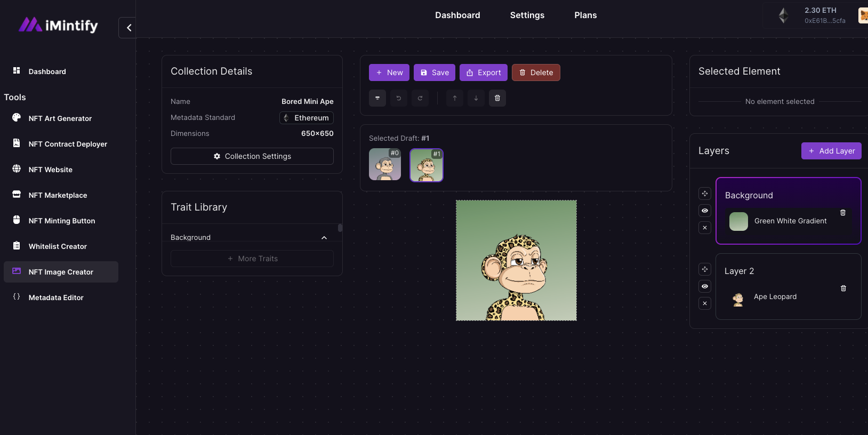
Task: Select draft #1 thumbnail
Action: coord(427,165)
